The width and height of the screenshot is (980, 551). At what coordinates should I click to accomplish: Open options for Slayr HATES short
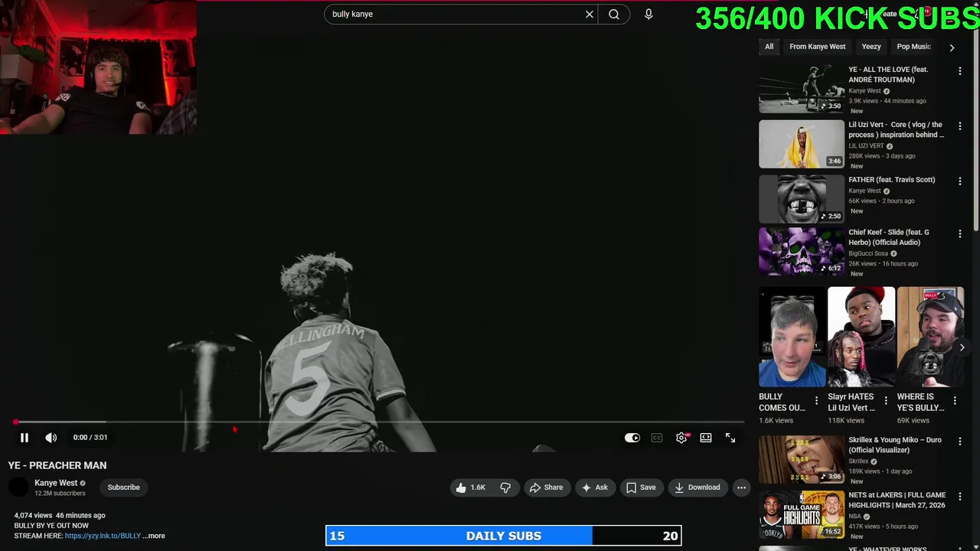pos(886,400)
